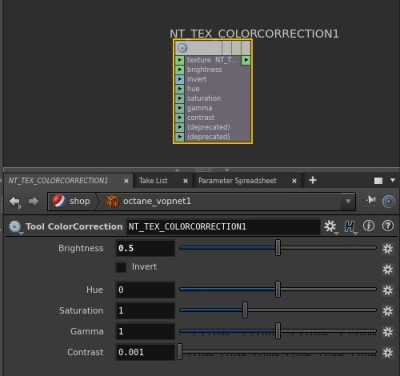
Task: Switch to the Take List tab
Action: [153, 181]
